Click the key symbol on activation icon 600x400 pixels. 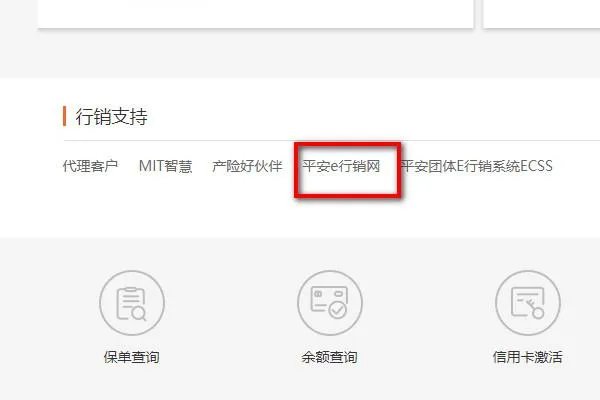click(x=534, y=309)
